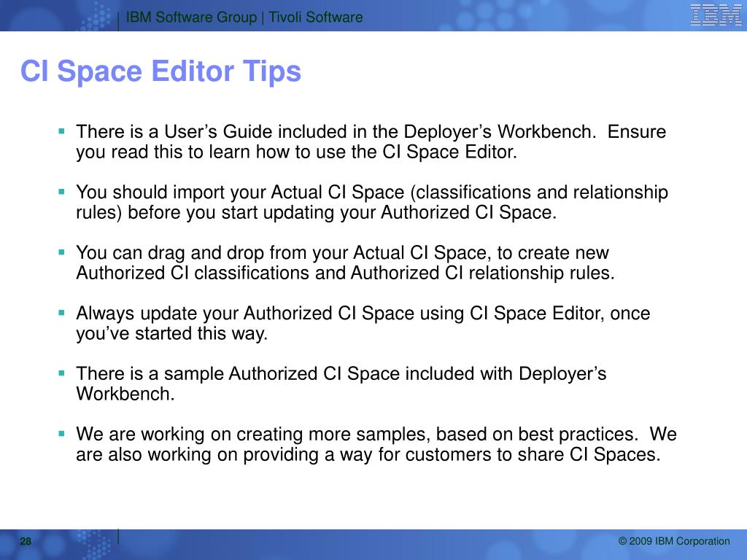Click 'are also working on providing a way' line
The image size is (747, 560).
point(368,454)
